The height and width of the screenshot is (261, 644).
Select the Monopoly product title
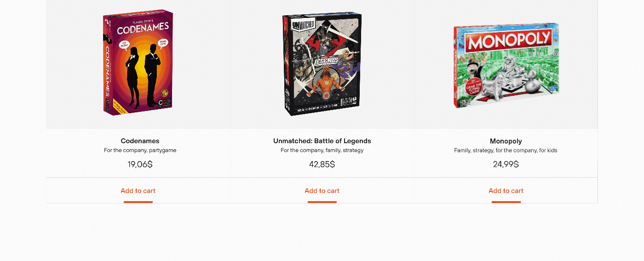point(506,141)
